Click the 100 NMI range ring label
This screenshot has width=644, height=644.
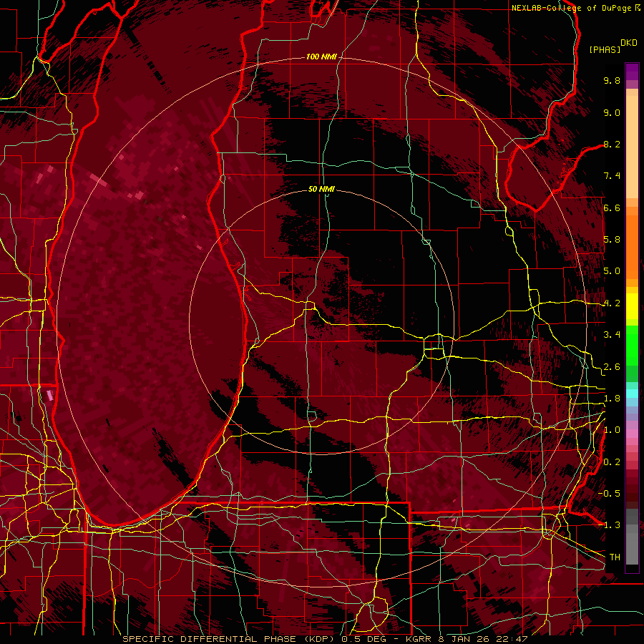coord(321,57)
